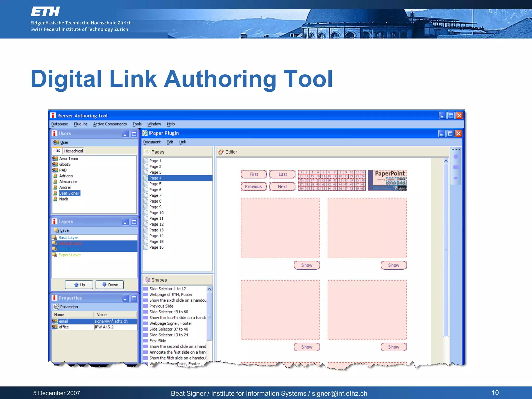Select the AvonTeam group

tap(68, 158)
